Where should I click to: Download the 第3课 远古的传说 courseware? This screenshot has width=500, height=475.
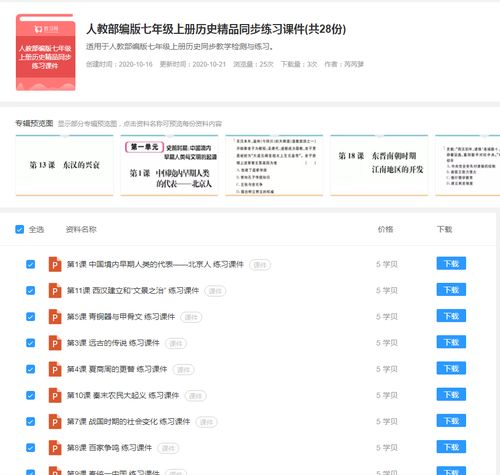pyautogui.click(x=451, y=342)
